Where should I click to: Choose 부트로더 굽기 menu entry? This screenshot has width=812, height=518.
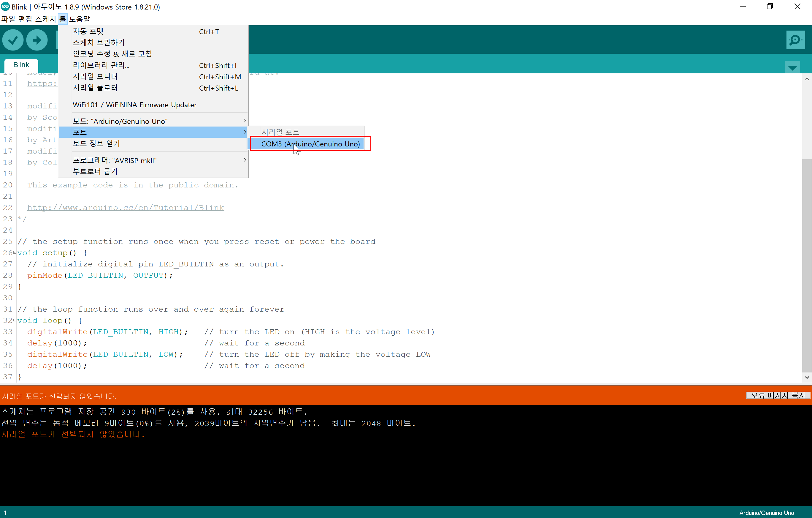point(95,171)
